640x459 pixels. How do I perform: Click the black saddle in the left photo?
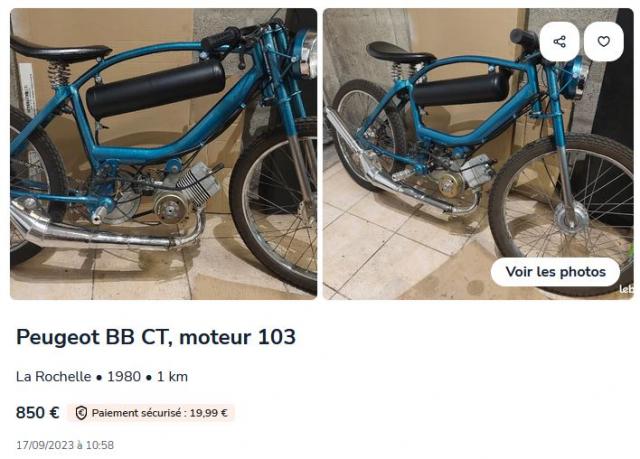(x=58, y=48)
